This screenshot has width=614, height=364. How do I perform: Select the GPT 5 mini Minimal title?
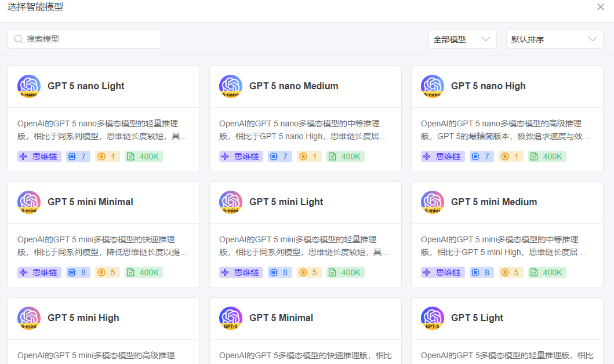(x=90, y=202)
